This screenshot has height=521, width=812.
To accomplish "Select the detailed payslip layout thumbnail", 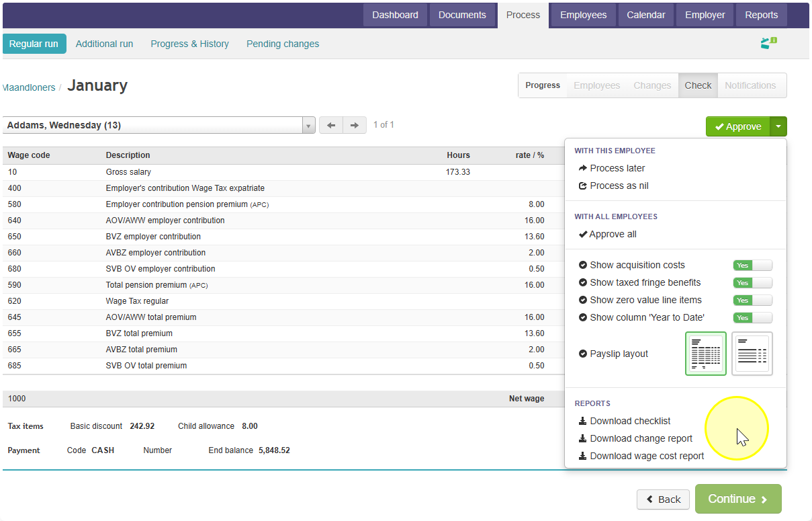I will click(x=705, y=354).
